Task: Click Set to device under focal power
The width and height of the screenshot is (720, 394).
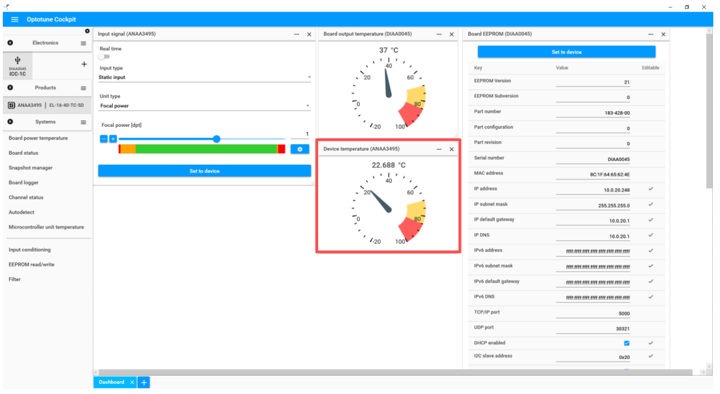Action: 204,171
